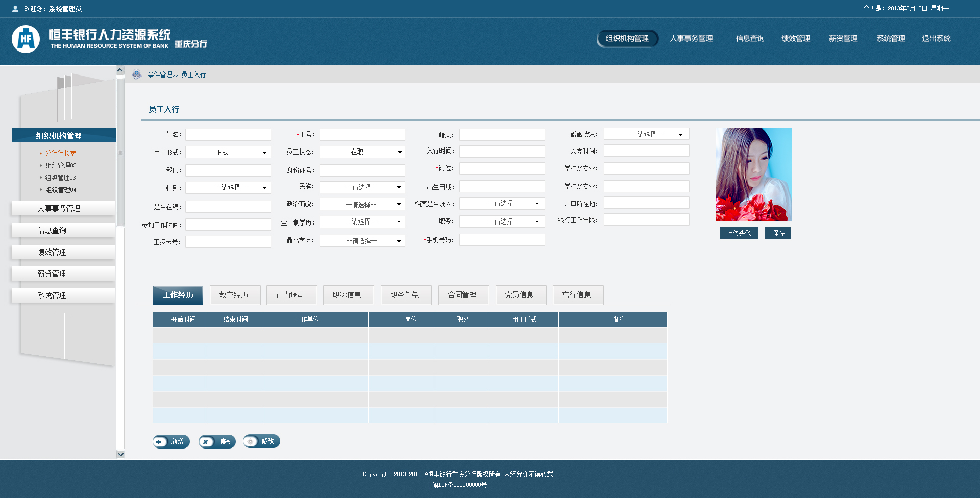Click 员工入行 breadcrumb link
Image resolution: width=980 pixels, height=498 pixels.
[193, 74]
